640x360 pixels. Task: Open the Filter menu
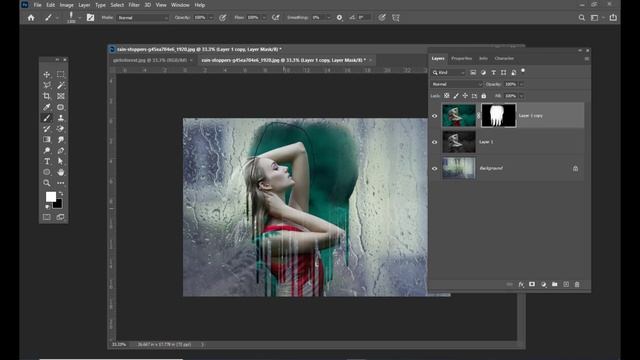click(x=134, y=5)
